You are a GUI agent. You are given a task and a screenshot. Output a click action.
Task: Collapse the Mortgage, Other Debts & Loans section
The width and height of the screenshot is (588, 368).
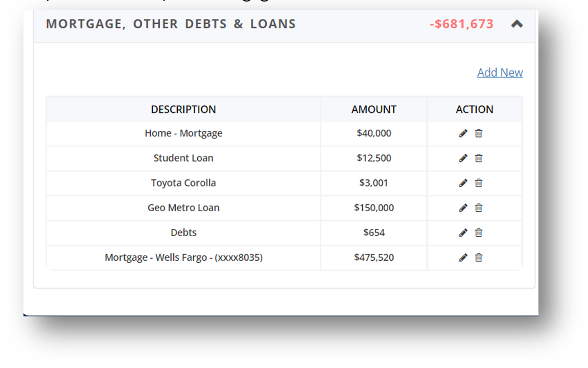(517, 24)
